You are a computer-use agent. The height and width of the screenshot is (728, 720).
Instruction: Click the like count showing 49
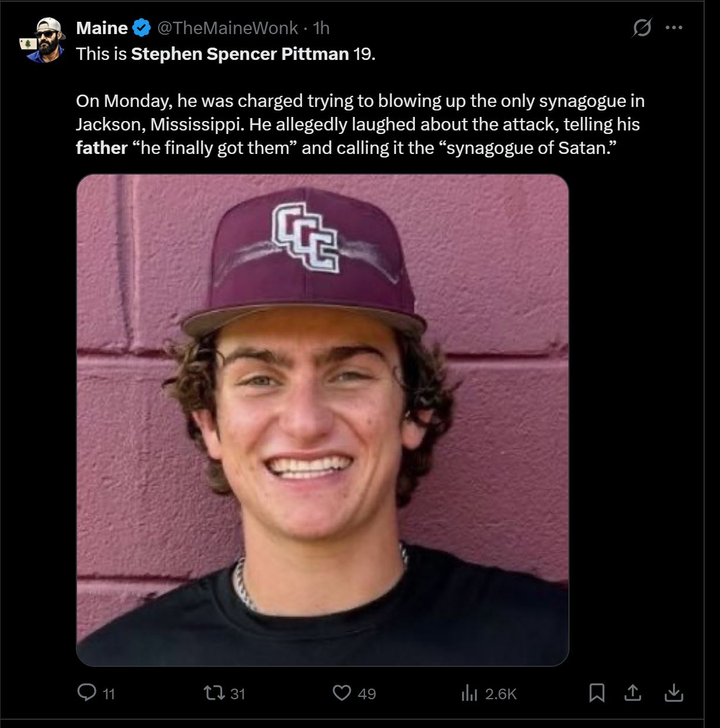367,694
